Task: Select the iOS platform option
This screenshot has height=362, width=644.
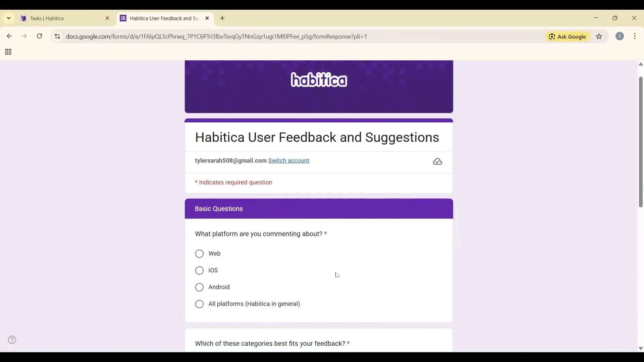Action: [x=199, y=270]
